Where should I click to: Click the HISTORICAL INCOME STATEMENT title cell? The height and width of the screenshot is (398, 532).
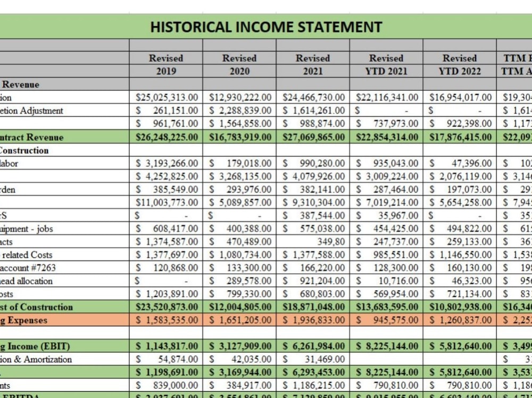(266, 27)
